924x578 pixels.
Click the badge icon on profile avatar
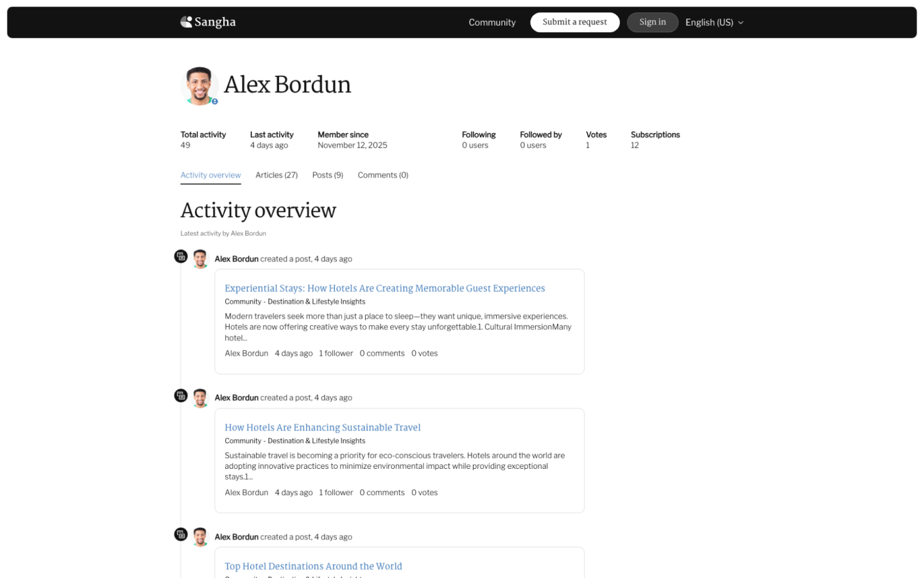pos(215,101)
